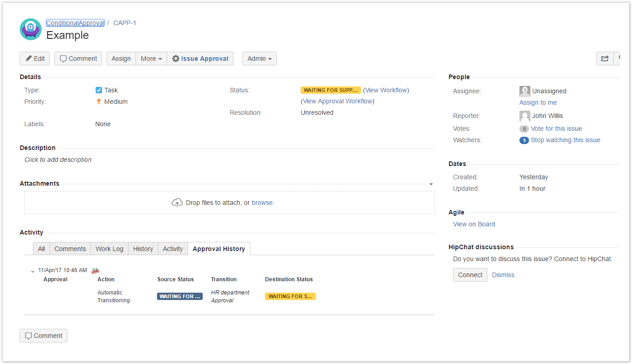Click Vote for this issue
The image size is (632, 364).
coord(556,128)
